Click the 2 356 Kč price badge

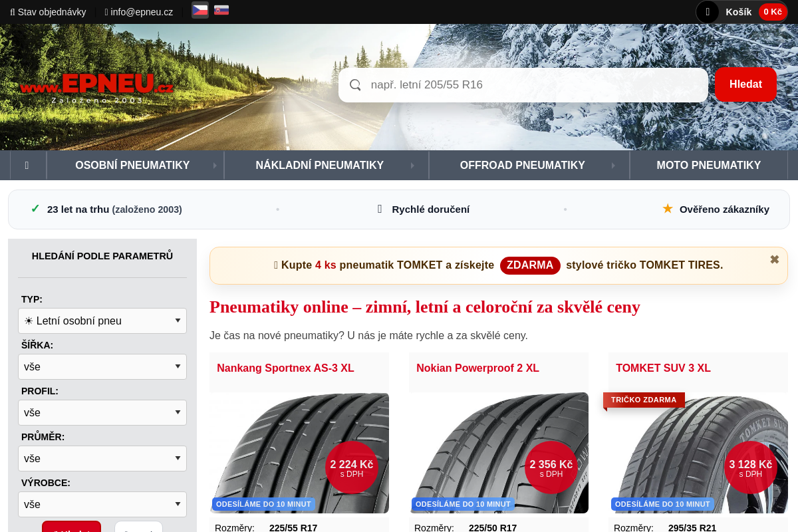pyautogui.click(x=551, y=467)
